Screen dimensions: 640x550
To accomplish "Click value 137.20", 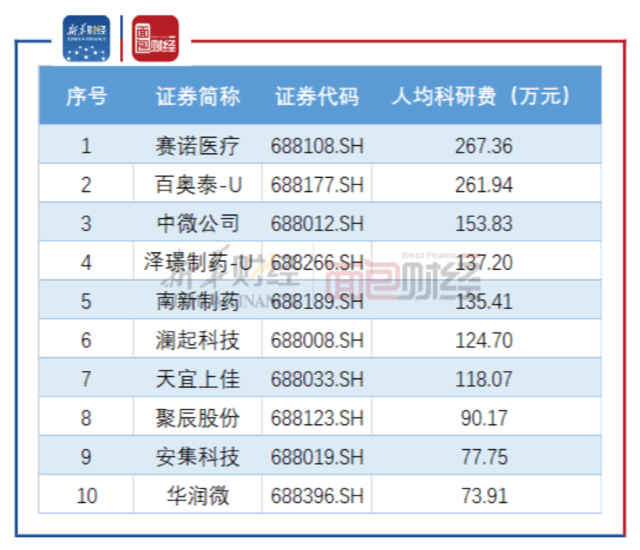I will coord(484,262).
